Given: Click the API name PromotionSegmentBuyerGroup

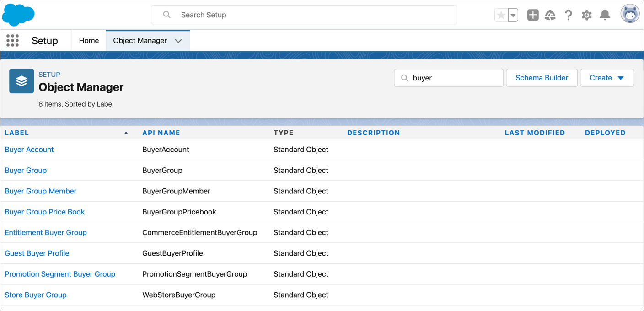Looking at the screenshot, I should (x=195, y=274).
